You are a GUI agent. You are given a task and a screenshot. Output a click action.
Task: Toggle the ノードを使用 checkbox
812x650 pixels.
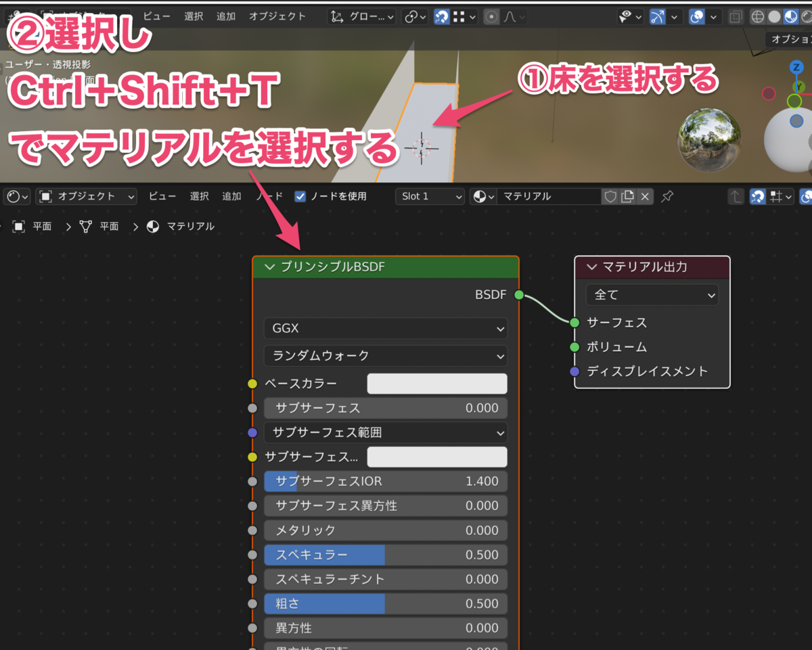pyautogui.click(x=300, y=196)
